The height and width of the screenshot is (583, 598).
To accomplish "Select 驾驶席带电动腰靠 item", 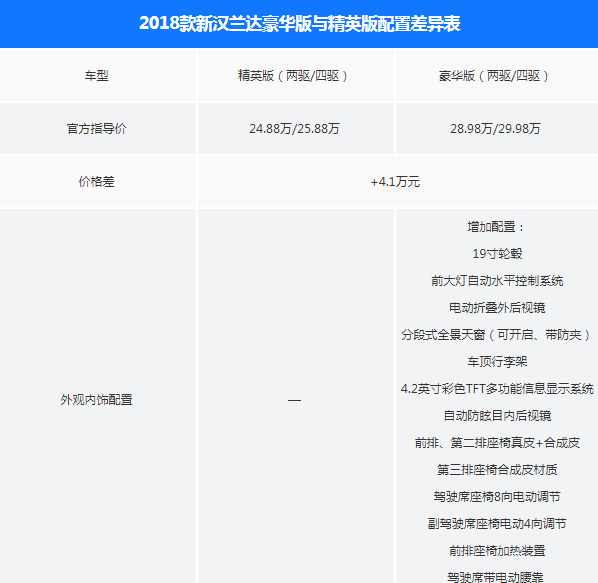I will [x=495, y=577].
